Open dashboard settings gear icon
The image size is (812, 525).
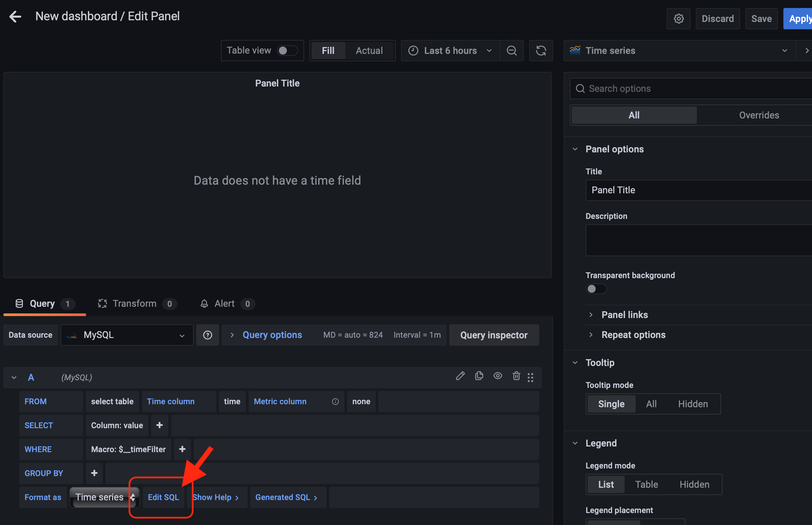678,18
